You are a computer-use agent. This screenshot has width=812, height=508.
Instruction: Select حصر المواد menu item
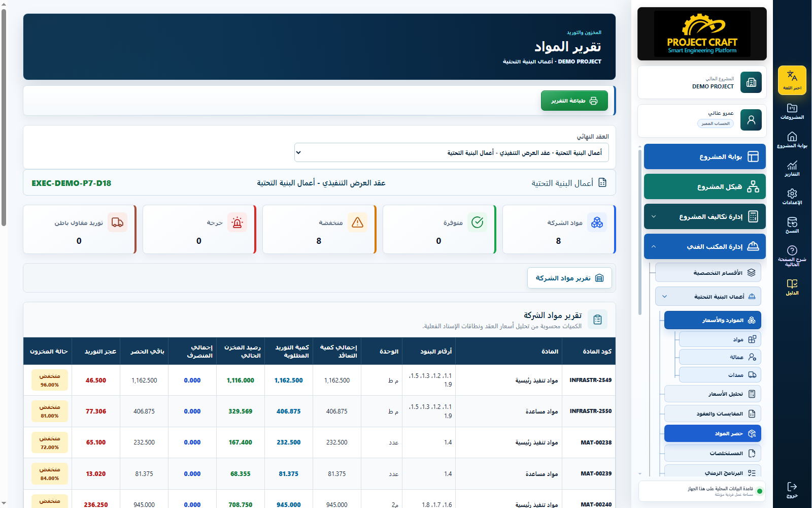(713, 433)
